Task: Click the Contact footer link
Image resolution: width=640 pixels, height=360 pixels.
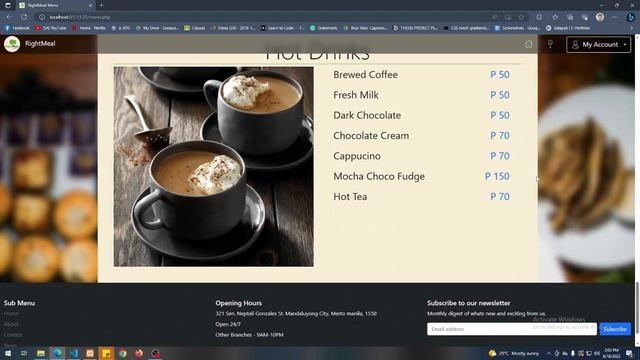Action: pos(13,335)
